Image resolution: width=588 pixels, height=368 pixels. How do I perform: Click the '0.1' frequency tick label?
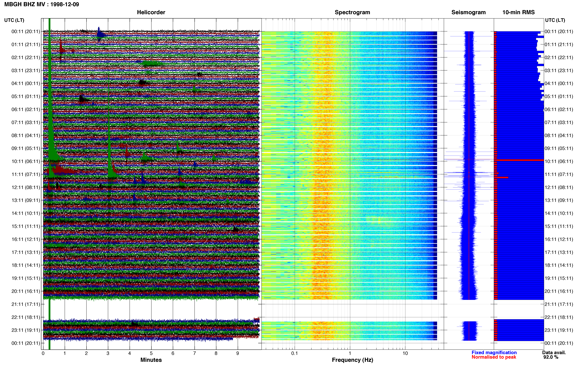pos(295,353)
